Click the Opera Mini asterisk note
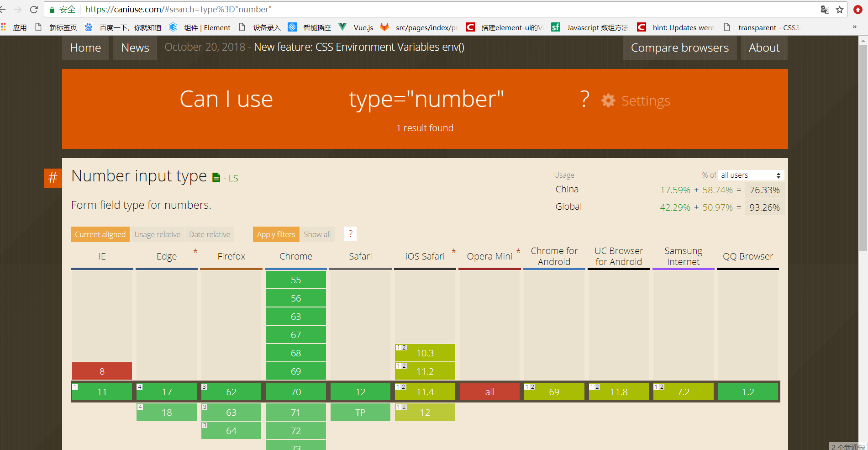The image size is (868, 450). coord(518,251)
